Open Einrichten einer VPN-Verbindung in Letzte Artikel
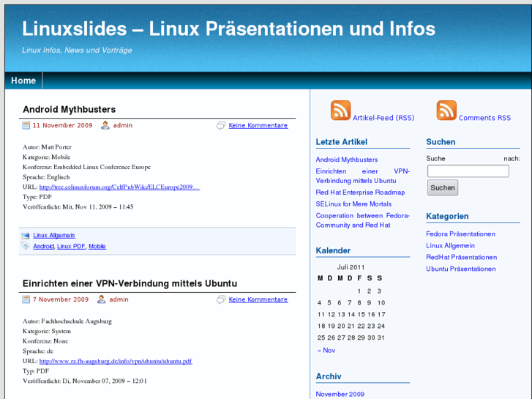 [x=363, y=176]
